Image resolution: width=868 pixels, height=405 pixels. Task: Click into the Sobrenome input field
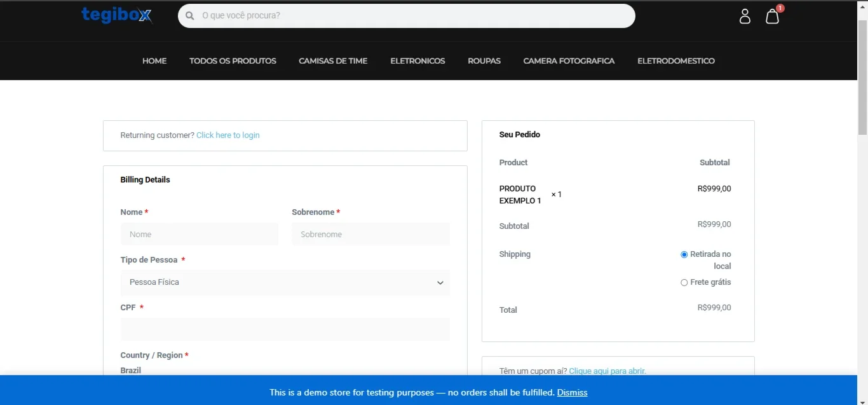371,234
